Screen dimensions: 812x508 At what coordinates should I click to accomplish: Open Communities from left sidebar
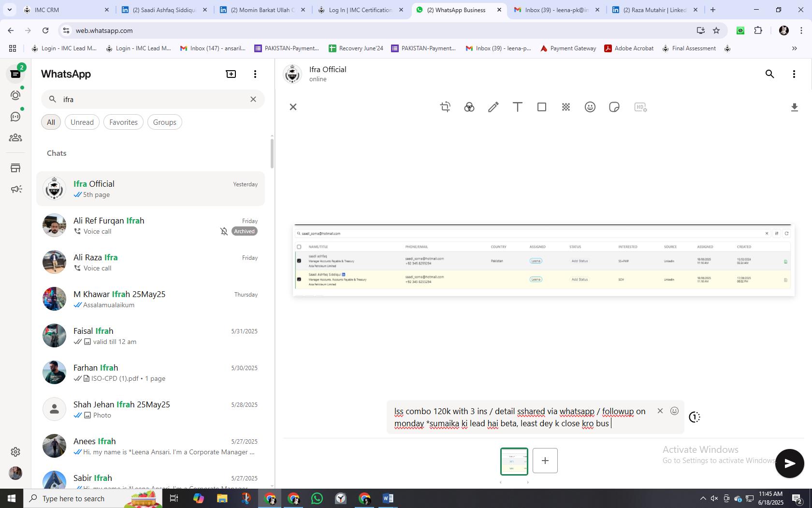(15, 138)
